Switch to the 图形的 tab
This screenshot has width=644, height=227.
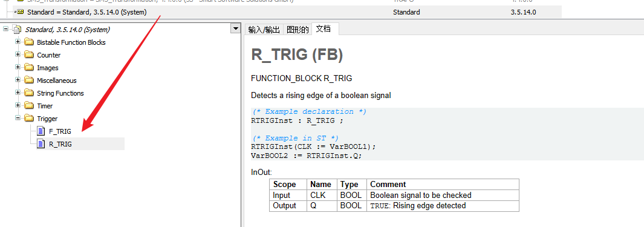tap(298, 30)
